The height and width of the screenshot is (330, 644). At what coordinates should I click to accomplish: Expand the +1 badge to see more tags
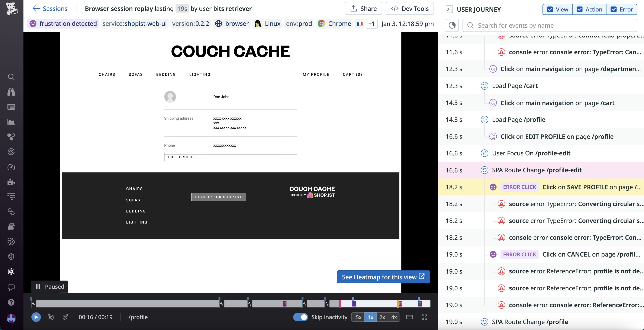click(371, 24)
